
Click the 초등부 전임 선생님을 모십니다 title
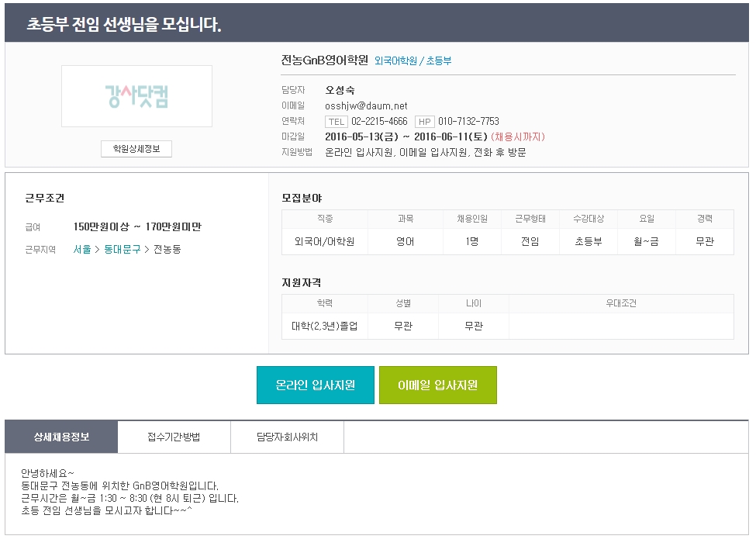tap(124, 24)
